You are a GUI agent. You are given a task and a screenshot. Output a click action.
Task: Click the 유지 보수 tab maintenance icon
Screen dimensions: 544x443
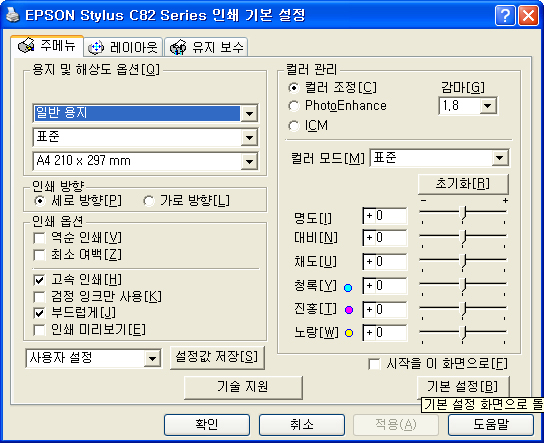[178, 48]
